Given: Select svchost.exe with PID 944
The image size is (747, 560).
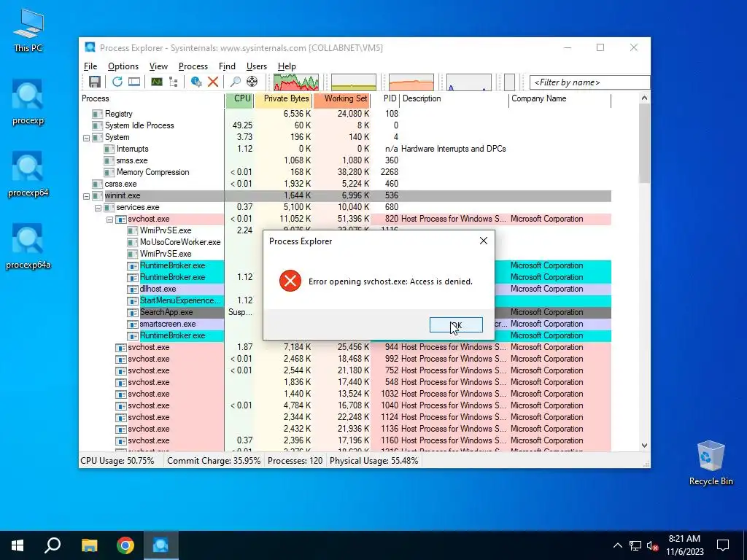Looking at the screenshot, I should [345, 347].
